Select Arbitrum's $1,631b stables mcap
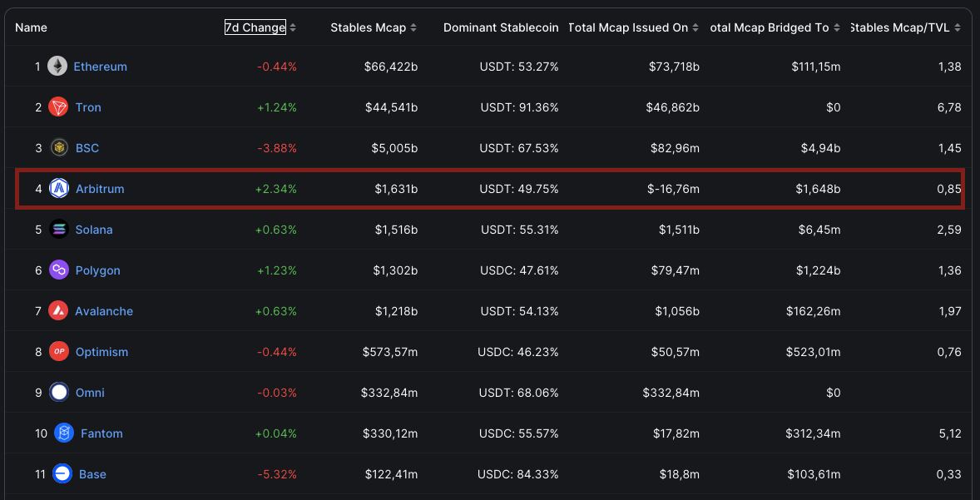Image resolution: width=980 pixels, height=500 pixels. [396, 189]
